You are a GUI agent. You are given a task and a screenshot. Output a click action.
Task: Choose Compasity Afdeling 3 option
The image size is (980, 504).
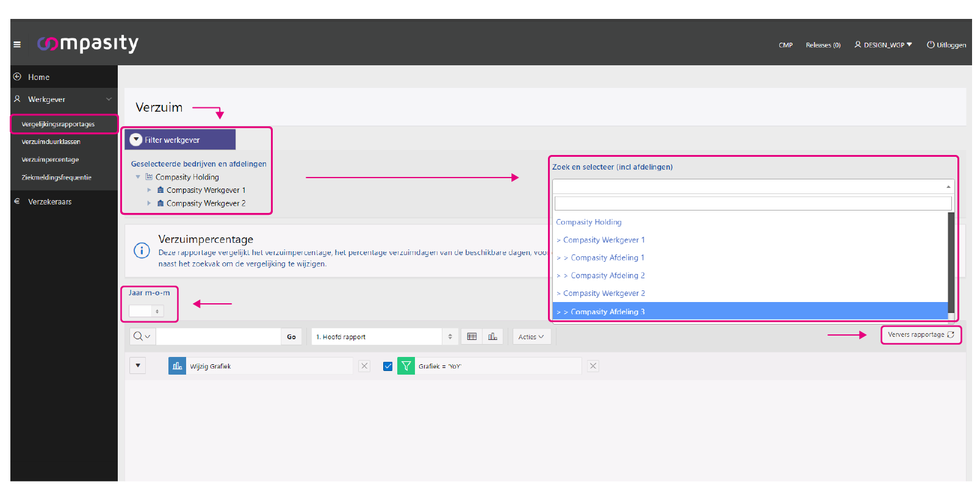coord(750,311)
